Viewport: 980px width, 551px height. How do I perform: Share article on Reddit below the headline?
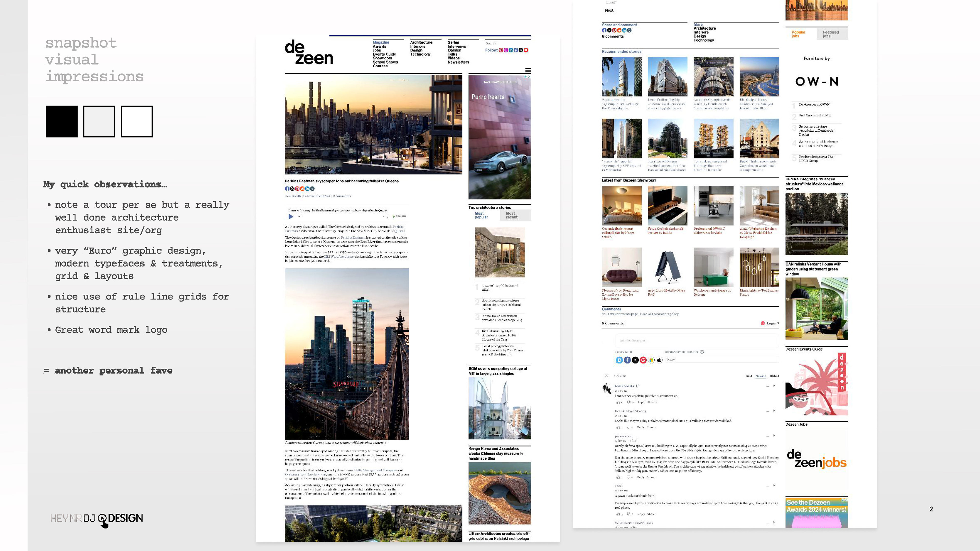click(302, 189)
